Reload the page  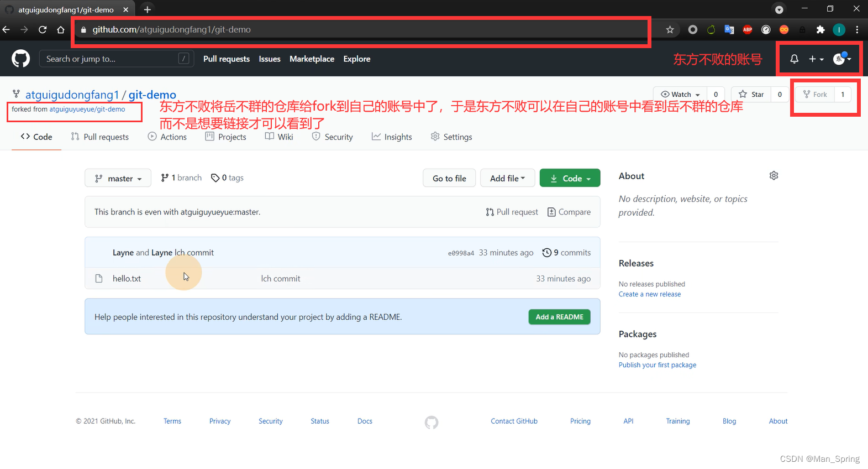43,30
